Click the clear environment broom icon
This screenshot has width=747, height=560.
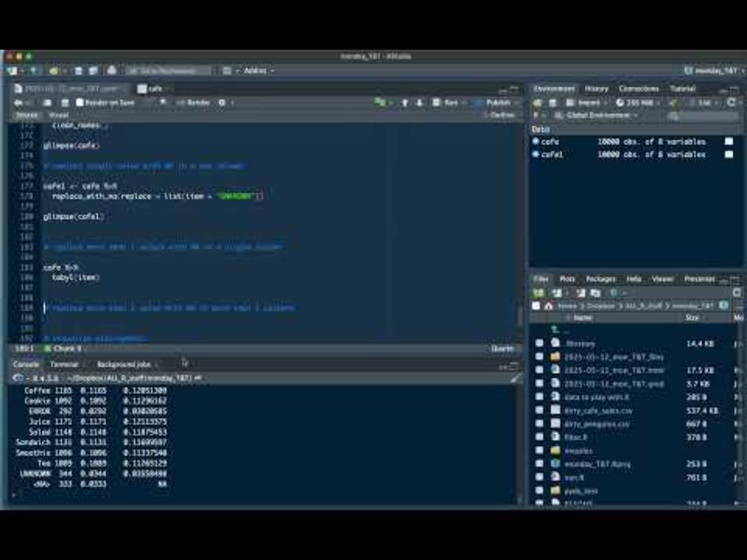click(x=674, y=102)
